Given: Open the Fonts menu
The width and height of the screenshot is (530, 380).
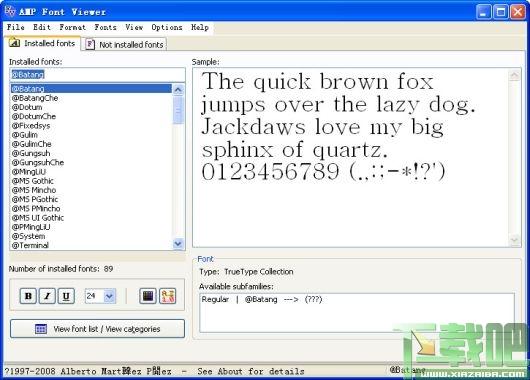Looking at the screenshot, I should pyautogui.click(x=105, y=27).
